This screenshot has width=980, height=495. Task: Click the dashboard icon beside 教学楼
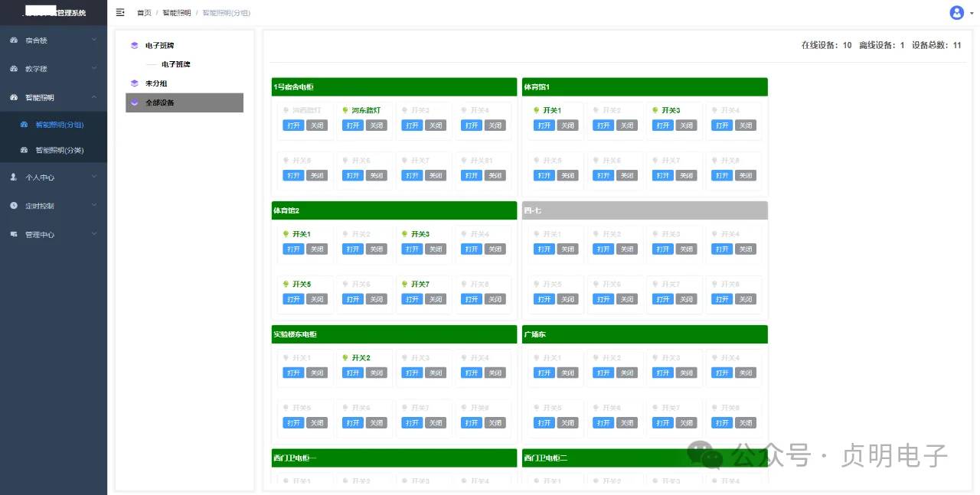(14, 68)
